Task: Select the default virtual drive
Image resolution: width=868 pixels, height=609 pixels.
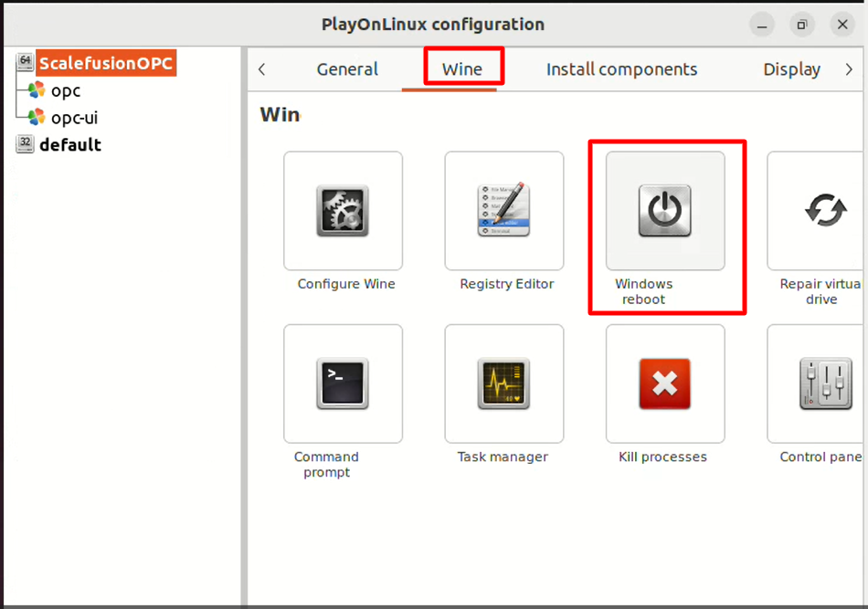Action: click(x=70, y=144)
